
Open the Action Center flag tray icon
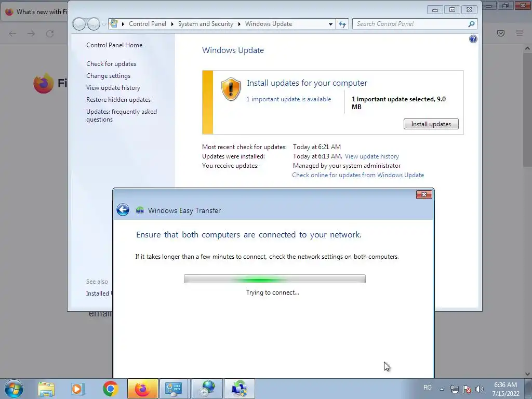pyautogui.click(x=467, y=389)
